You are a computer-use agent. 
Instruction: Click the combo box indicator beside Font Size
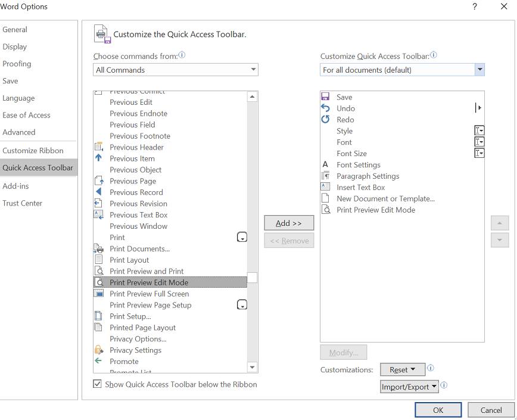click(x=479, y=153)
